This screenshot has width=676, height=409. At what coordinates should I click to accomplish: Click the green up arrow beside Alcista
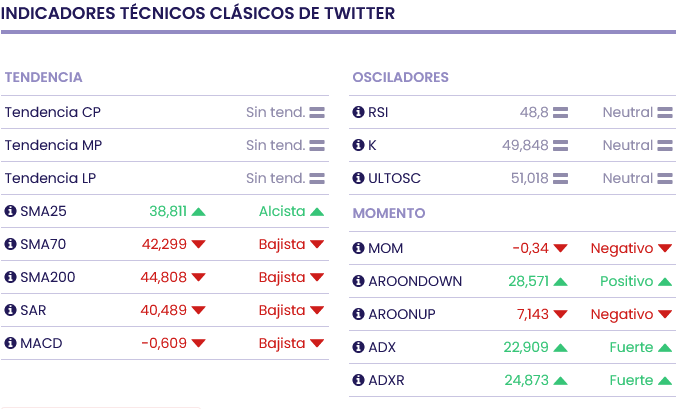pos(317,211)
